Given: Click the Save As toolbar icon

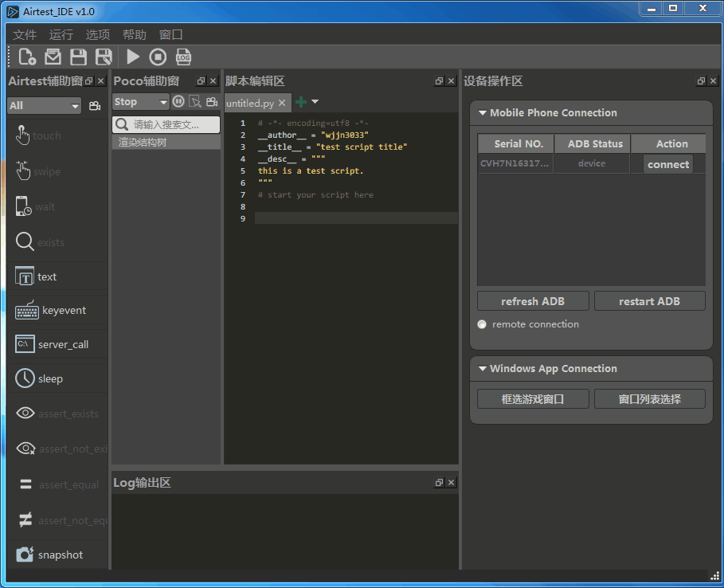Looking at the screenshot, I should 104,57.
